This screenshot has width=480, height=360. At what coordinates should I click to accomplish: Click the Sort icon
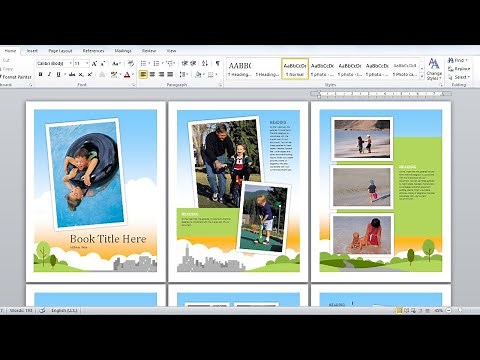[x=205, y=63]
